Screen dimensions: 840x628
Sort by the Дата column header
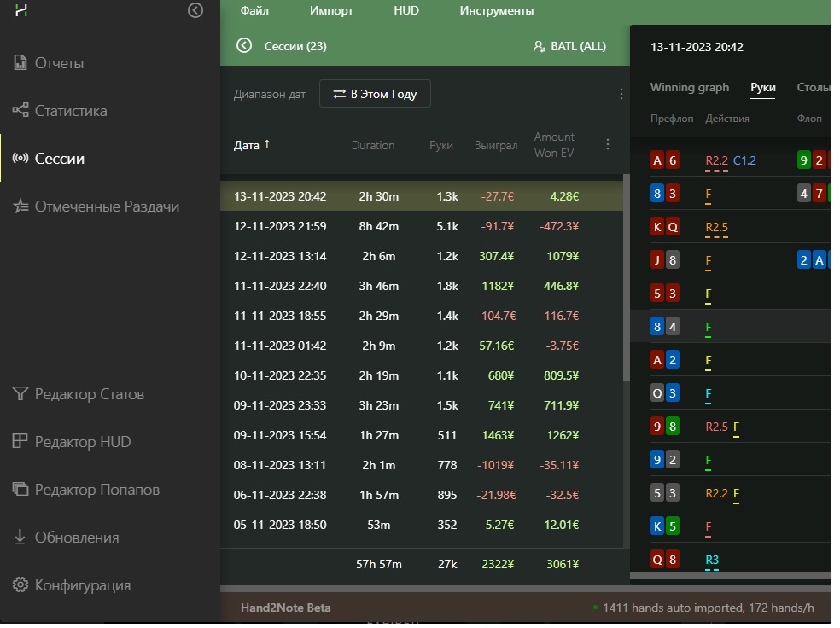tap(254, 146)
